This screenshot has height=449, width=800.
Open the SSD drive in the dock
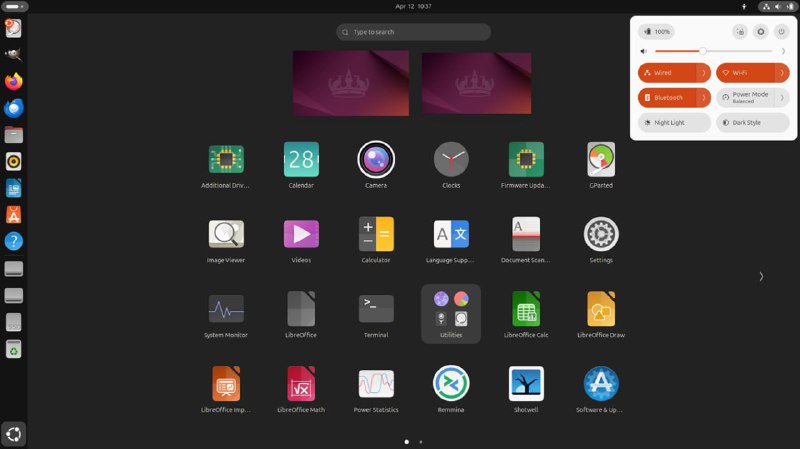(x=14, y=322)
